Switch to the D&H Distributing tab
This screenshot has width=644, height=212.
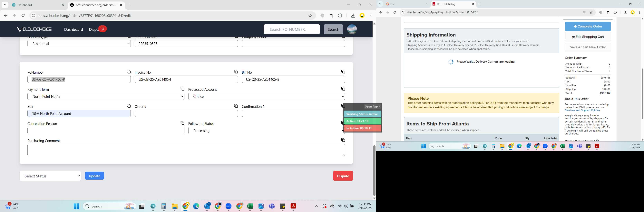453,4
